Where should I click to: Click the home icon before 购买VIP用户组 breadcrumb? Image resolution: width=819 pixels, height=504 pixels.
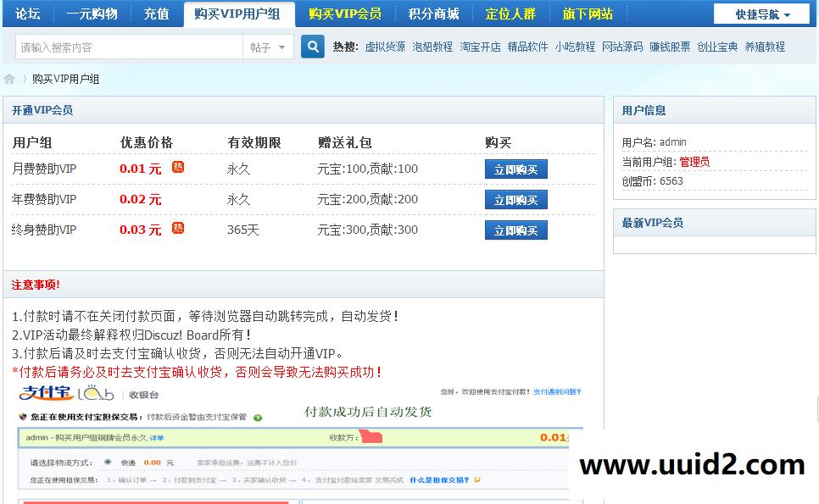point(8,77)
